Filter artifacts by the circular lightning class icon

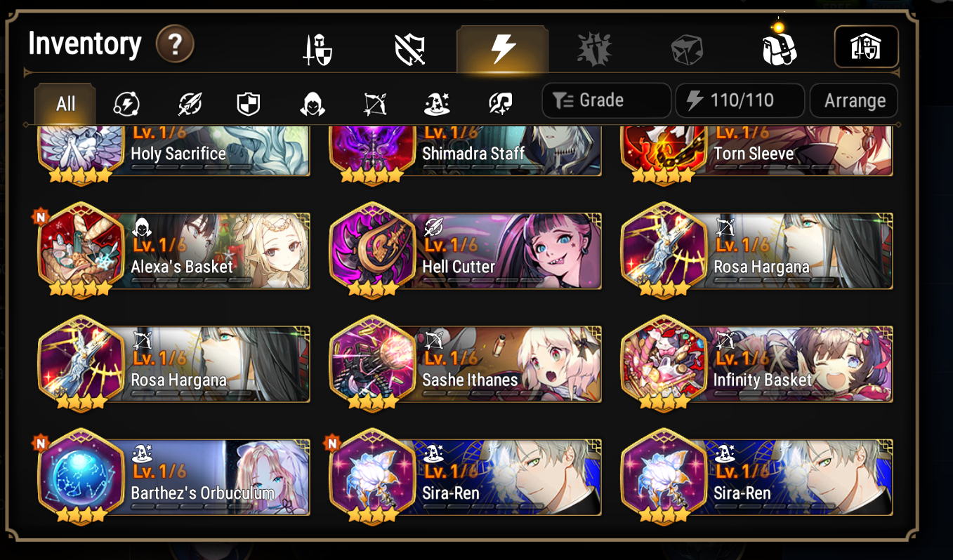point(126,105)
